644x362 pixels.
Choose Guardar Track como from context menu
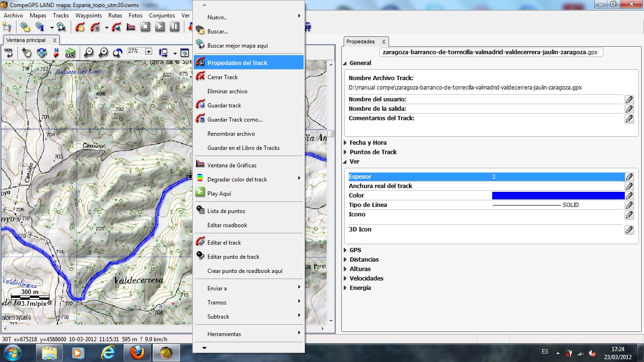[235, 120]
